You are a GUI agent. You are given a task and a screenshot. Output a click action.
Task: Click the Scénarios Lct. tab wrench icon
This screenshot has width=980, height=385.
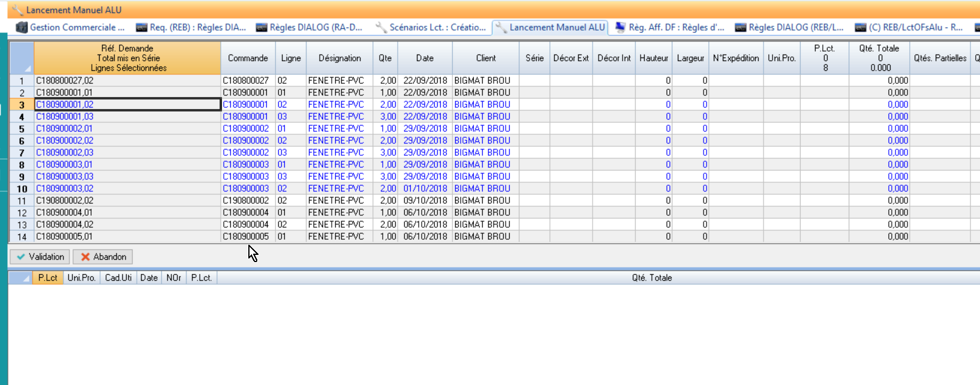pos(381,28)
